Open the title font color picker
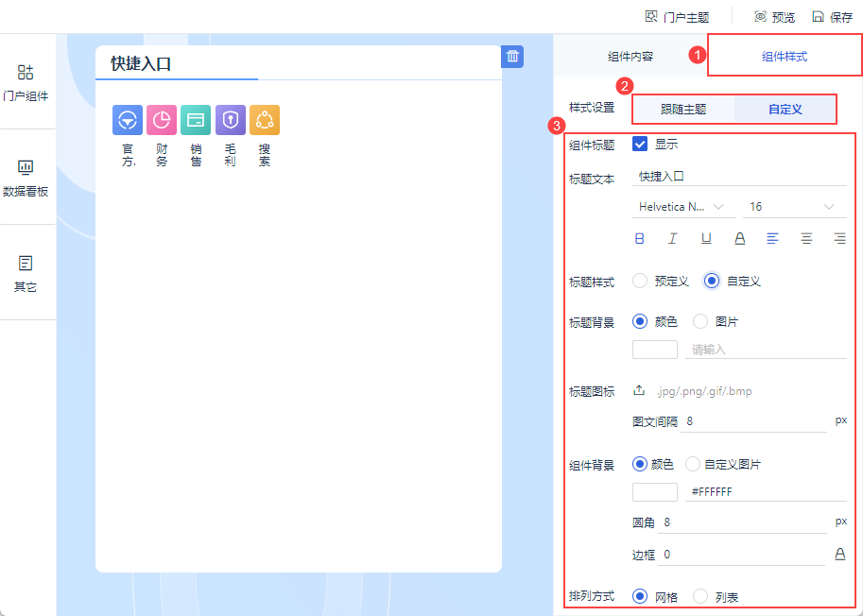Viewport: 863px width, 616px height. [740, 238]
